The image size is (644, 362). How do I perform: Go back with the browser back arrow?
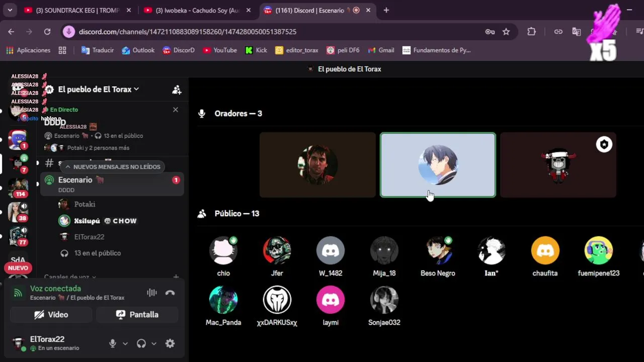11,32
